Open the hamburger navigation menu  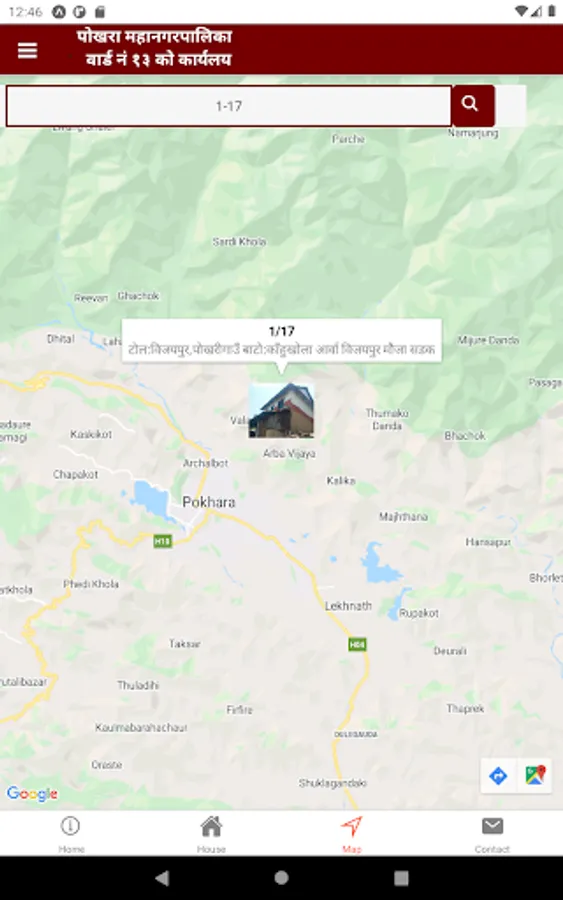click(28, 51)
